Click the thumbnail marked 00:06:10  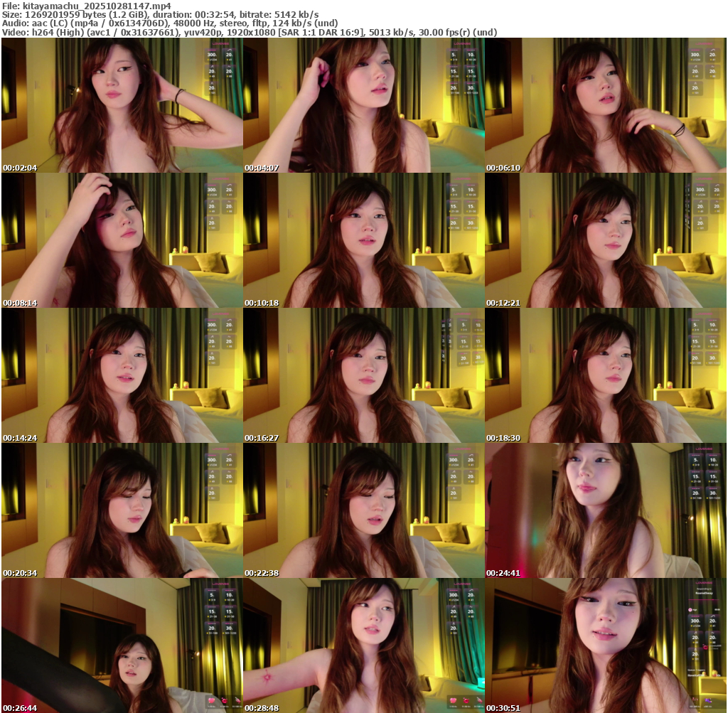(x=605, y=105)
